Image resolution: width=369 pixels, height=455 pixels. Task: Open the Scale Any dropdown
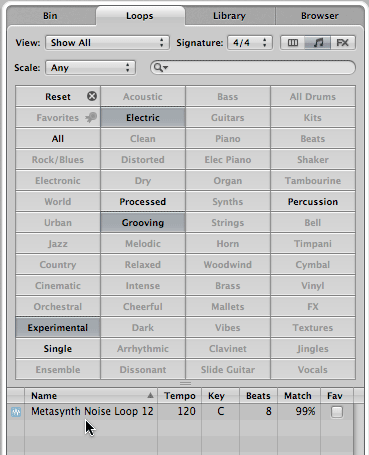pos(90,68)
